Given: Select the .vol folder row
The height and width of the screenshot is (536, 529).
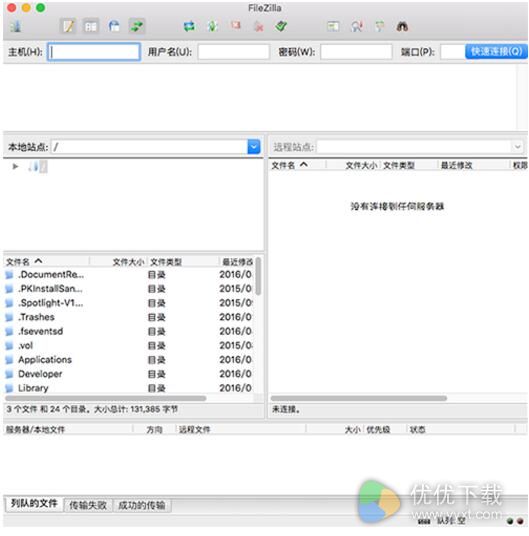Looking at the screenshot, I should click(x=129, y=346).
